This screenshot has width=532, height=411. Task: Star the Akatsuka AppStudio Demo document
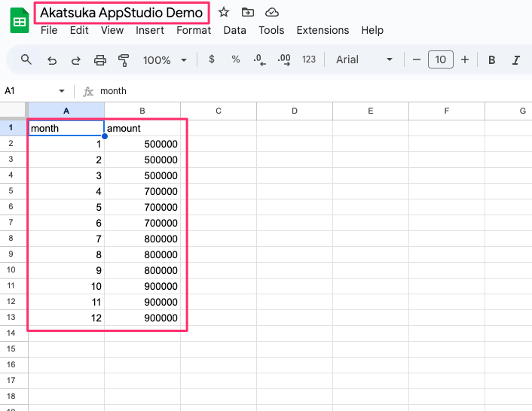[x=224, y=12]
